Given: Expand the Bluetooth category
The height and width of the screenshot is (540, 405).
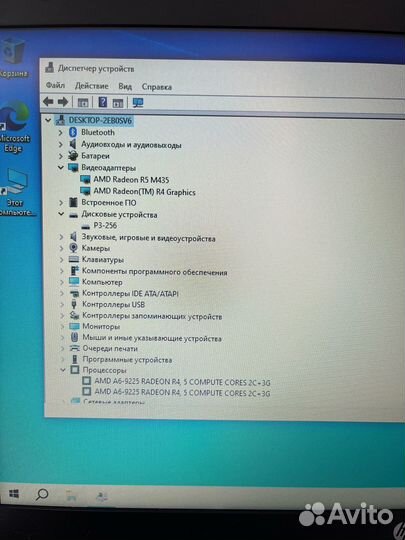Looking at the screenshot, I should 61,132.
